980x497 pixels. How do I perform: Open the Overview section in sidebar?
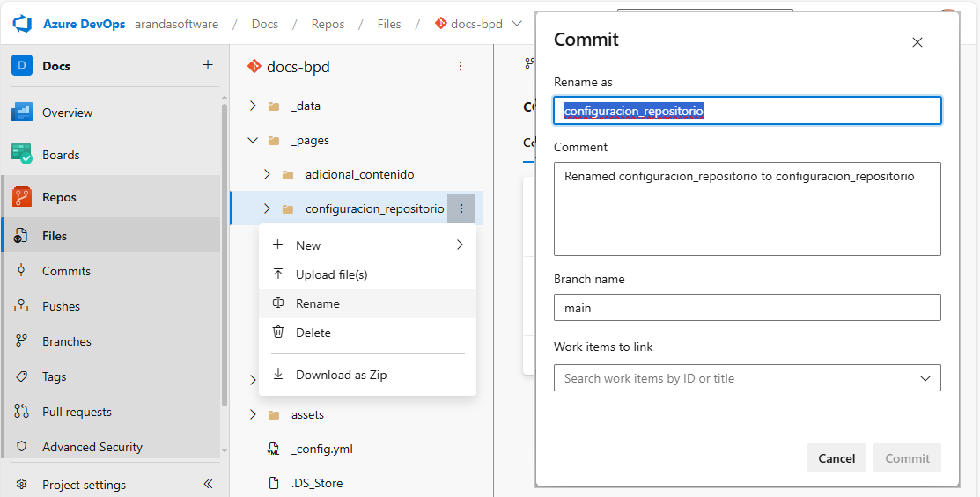[x=67, y=113]
